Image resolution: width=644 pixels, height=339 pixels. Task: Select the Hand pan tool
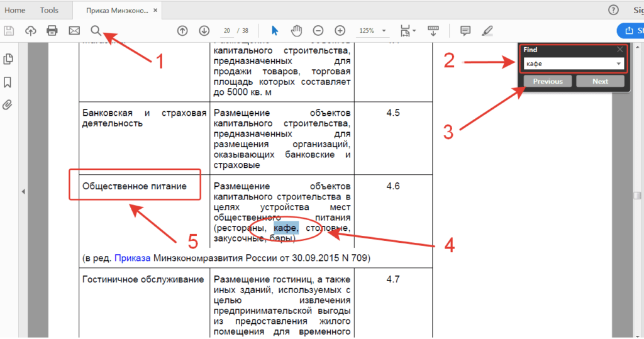[x=297, y=30]
